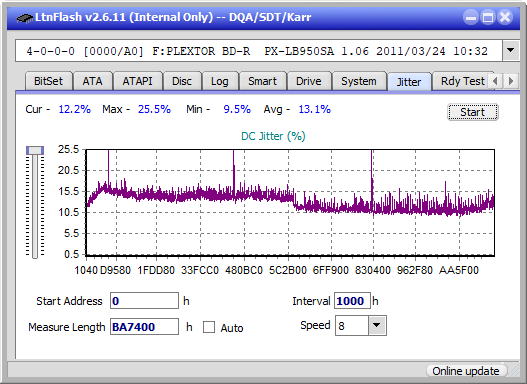This screenshot has width=527, height=384.
Task: Click the Start button
Action: click(x=473, y=112)
